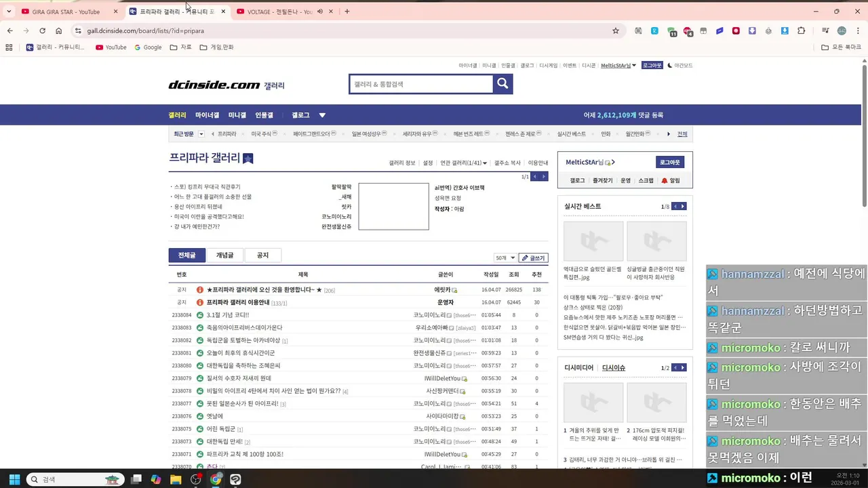
Task: Open the Chrome media controls icon
Action: pyautogui.click(x=825, y=30)
